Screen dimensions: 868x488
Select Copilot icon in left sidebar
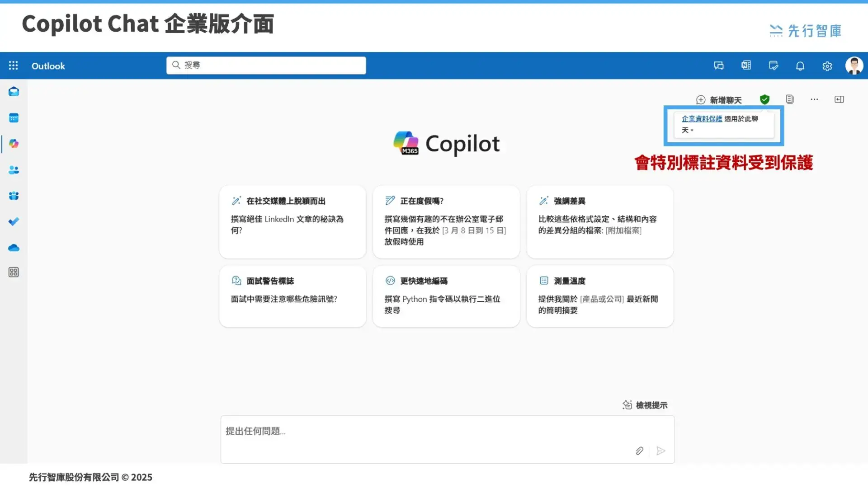14,144
